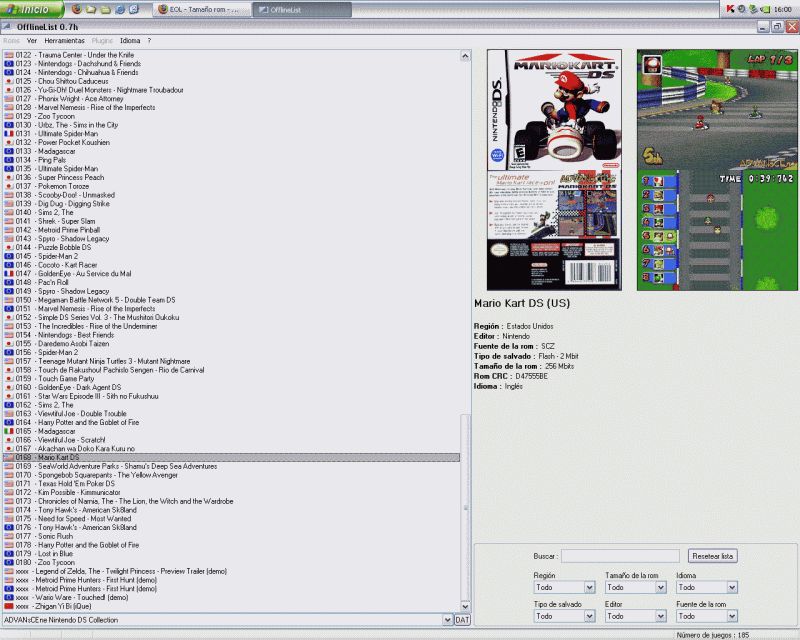The height and width of the screenshot is (640, 800).
Task: Click the Rom CRC value D47555BE
Action: coord(532,377)
